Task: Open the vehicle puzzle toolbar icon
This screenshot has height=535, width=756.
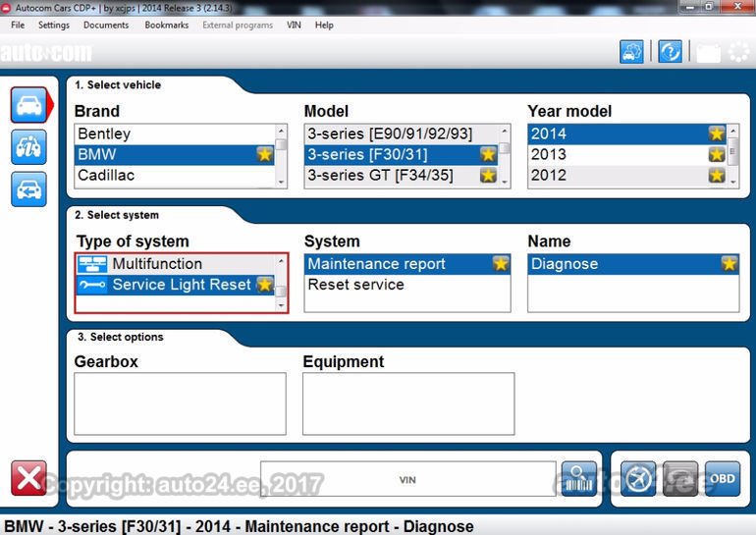Action: click(631, 52)
